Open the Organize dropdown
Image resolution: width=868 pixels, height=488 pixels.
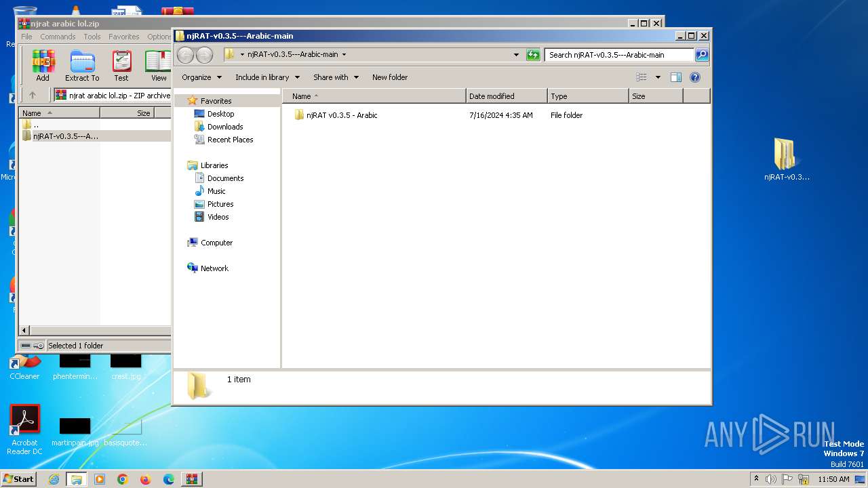(x=201, y=77)
